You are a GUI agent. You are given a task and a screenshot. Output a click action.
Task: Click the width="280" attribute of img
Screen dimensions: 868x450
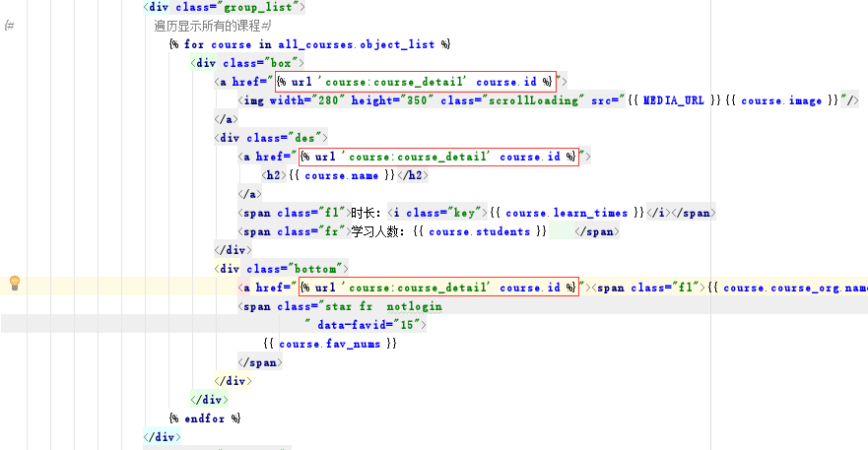[306, 100]
